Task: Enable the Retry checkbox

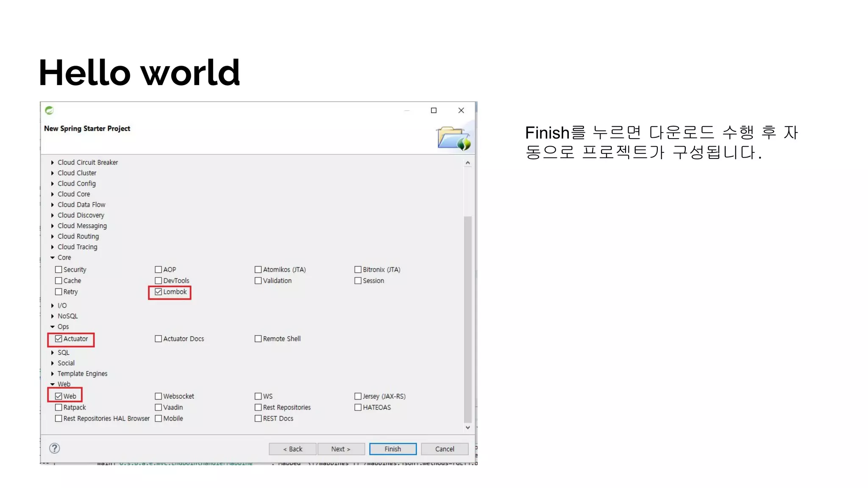Action: pyautogui.click(x=58, y=292)
